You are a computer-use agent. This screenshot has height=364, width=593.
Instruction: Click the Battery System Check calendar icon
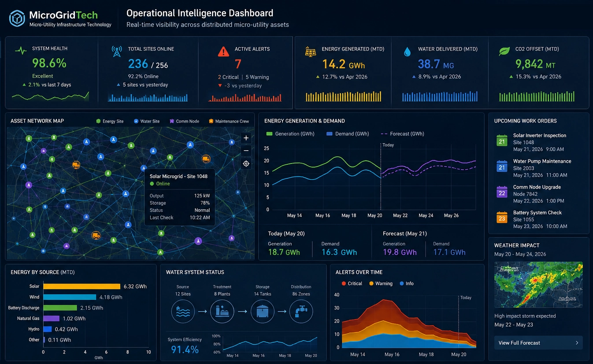[x=502, y=217]
